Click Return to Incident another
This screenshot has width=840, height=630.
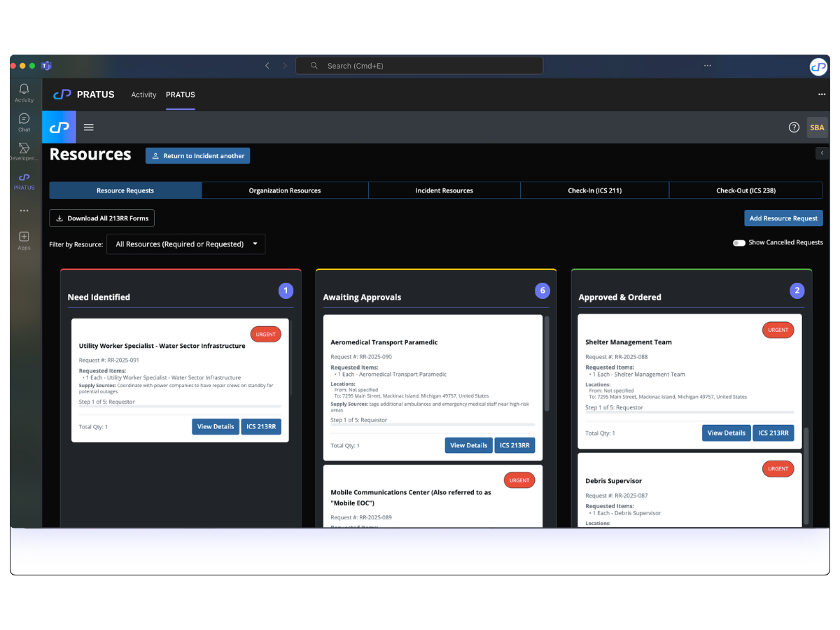tap(197, 155)
